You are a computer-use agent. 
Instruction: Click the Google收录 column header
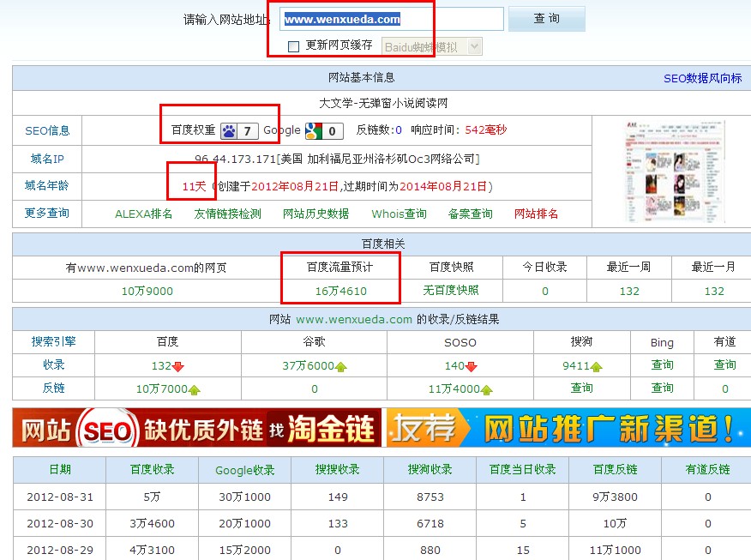pyautogui.click(x=244, y=471)
